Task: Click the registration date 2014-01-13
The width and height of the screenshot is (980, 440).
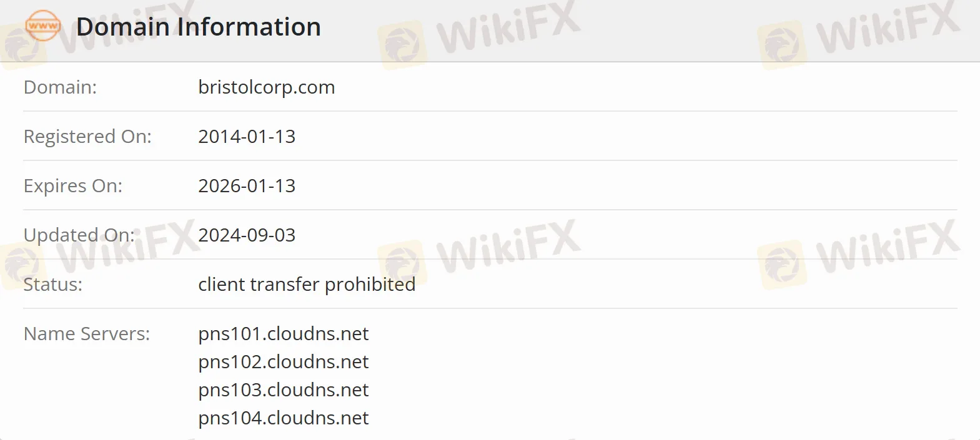Action: tap(247, 137)
